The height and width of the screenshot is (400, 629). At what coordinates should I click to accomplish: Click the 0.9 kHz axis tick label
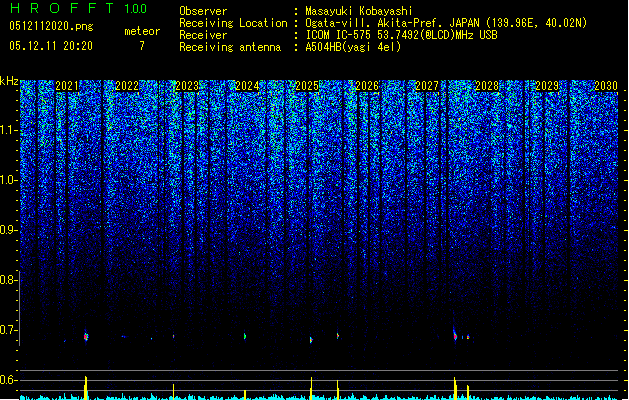[9, 230]
